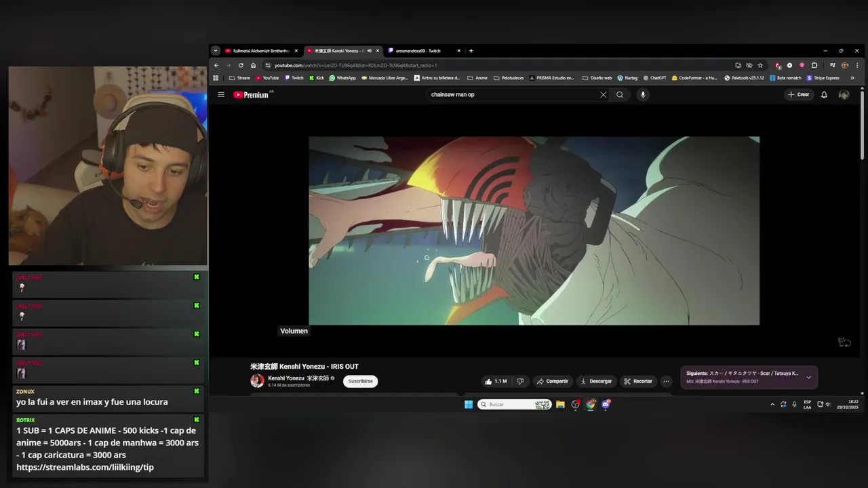Open more actions for the video

click(x=666, y=382)
